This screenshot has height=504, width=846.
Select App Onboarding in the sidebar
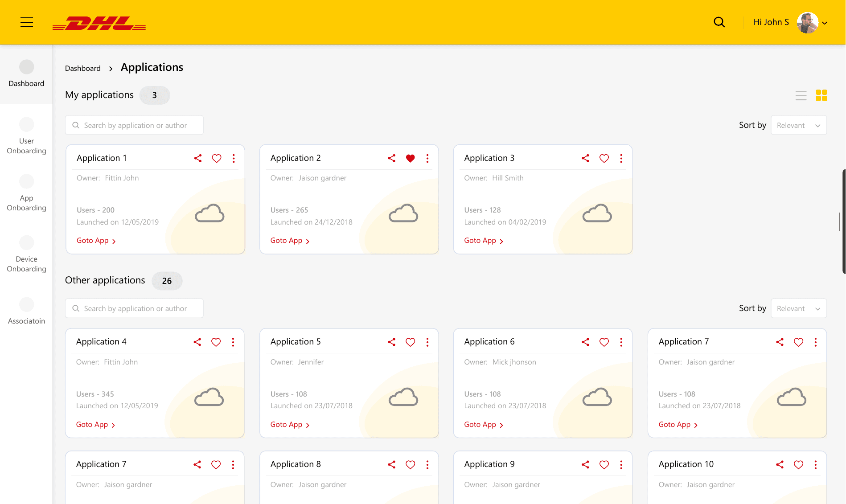tap(26, 193)
